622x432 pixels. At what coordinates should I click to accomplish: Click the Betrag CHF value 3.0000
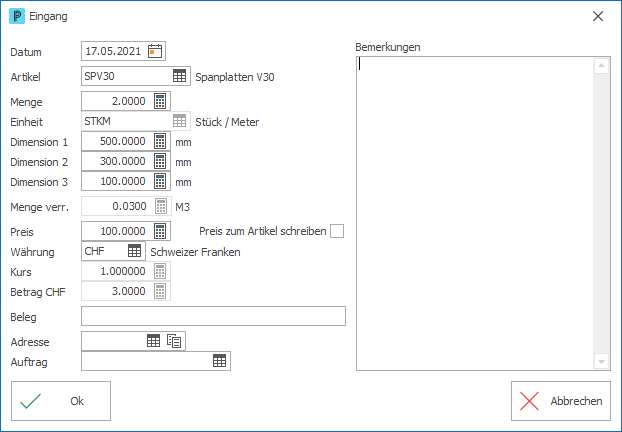(x=129, y=291)
